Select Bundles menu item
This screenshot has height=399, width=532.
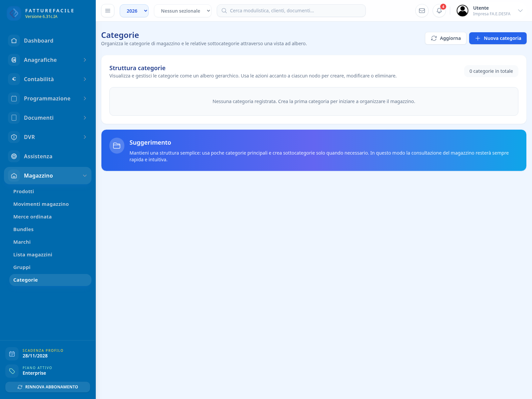tap(23, 229)
